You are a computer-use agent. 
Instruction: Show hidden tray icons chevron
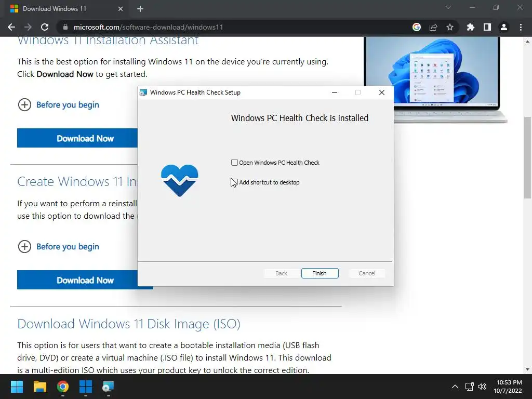(x=455, y=387)
